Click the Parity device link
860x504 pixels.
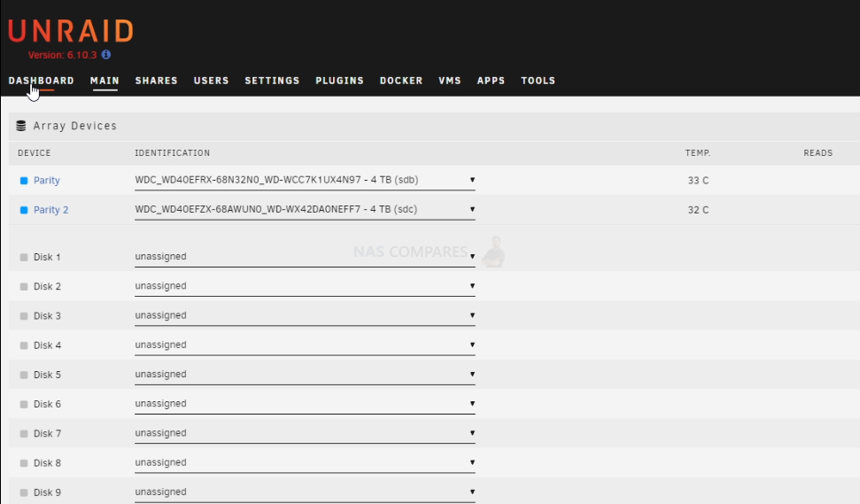tap(47, 181)
